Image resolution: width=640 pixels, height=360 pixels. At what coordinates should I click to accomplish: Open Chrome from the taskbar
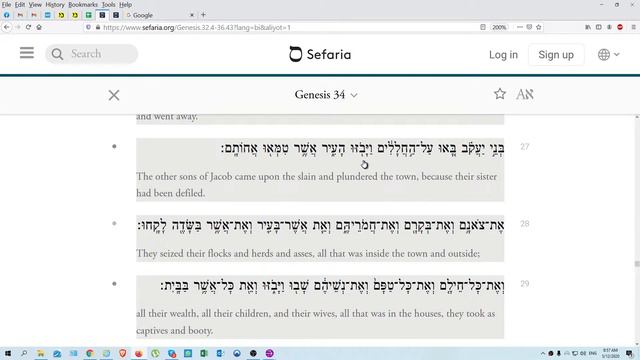[90, 353]
